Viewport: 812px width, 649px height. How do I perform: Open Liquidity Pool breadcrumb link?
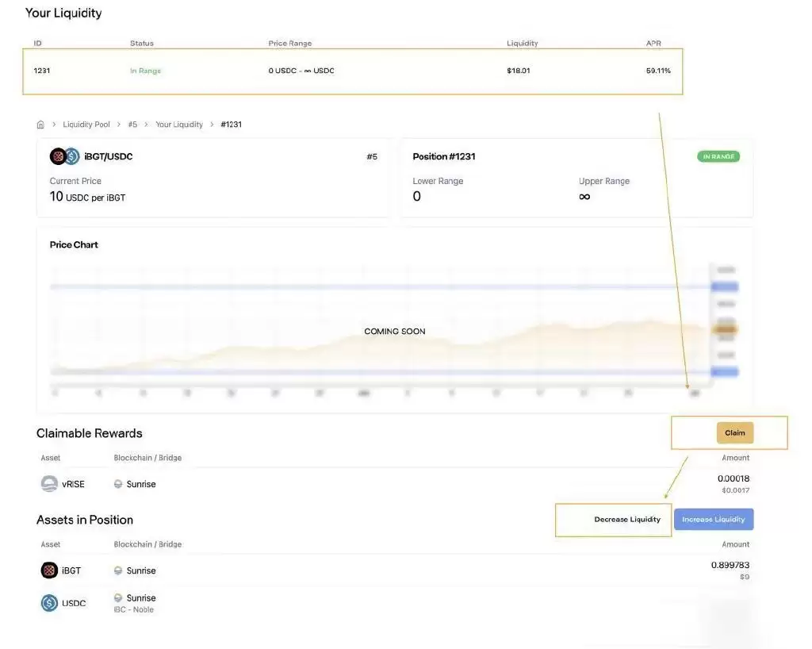[86, 125]
